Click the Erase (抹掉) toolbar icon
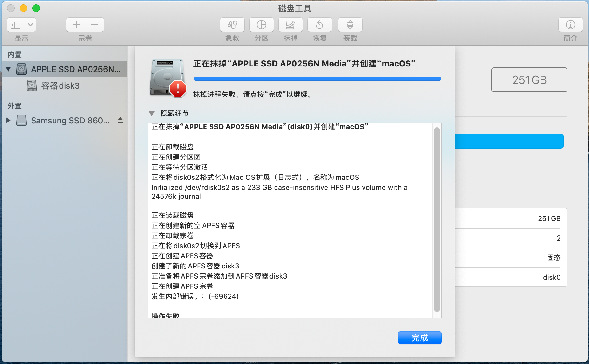The image size is (589, 364). point(290,25)
